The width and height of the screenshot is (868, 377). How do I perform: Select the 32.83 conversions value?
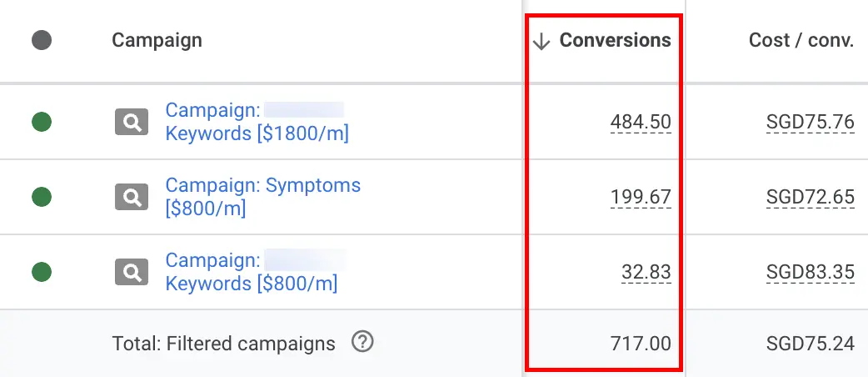point(646,272)
